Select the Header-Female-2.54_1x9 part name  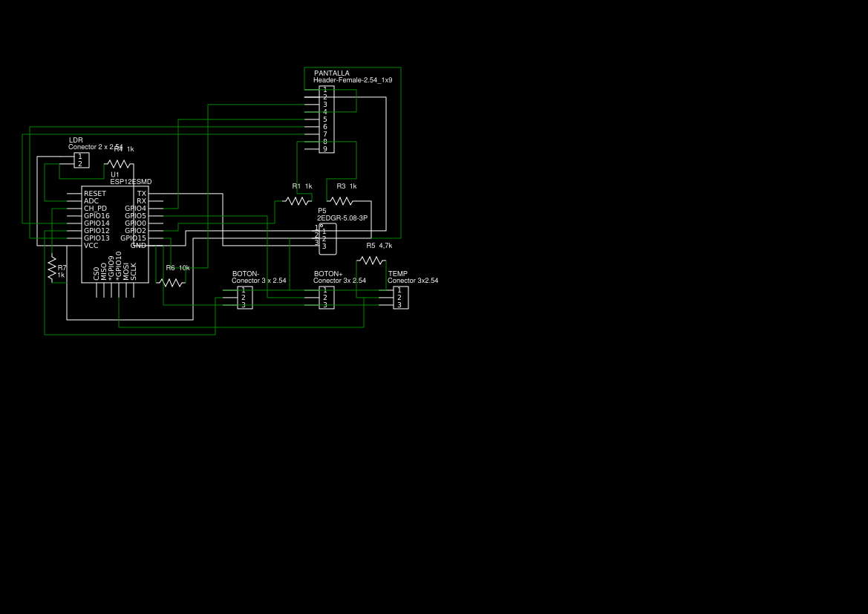tap(353, 80)
